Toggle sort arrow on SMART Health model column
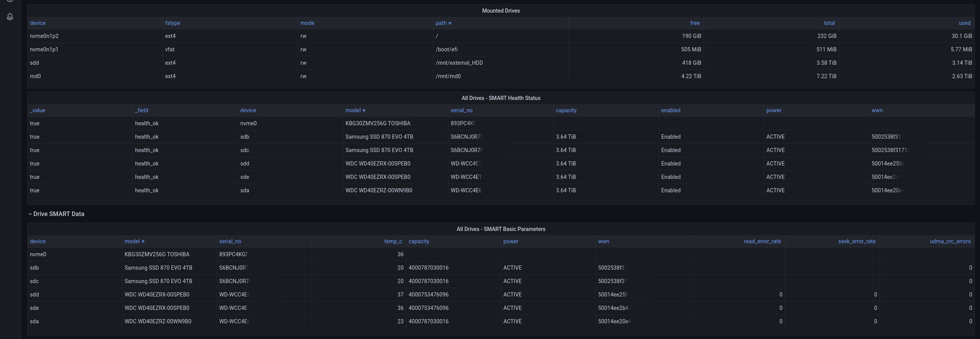The height and width of the screenshot is (339, 980). click(364, 111)
